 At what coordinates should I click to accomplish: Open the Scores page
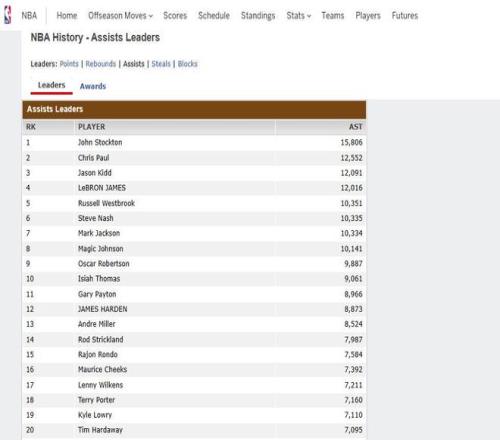[x=175, y=16]
